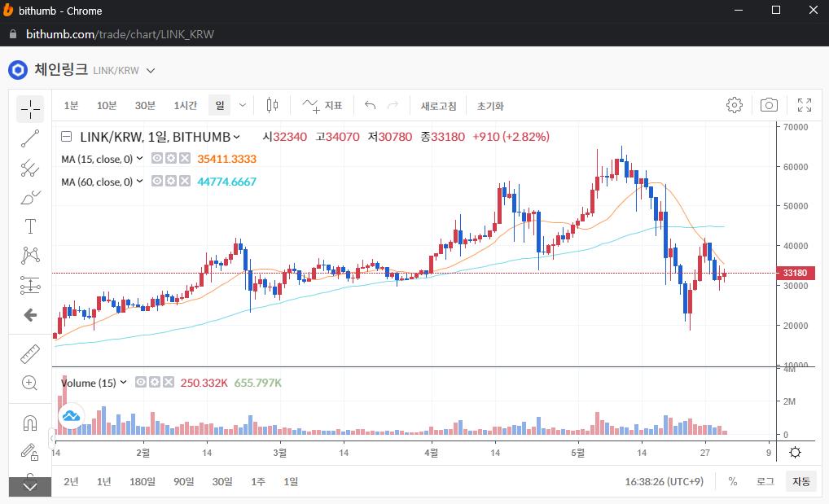Image resolution: width=829 pixels, height=504 pixels.
Task: Toggle the magnet snap mode
Action: (x=30, y=423)
